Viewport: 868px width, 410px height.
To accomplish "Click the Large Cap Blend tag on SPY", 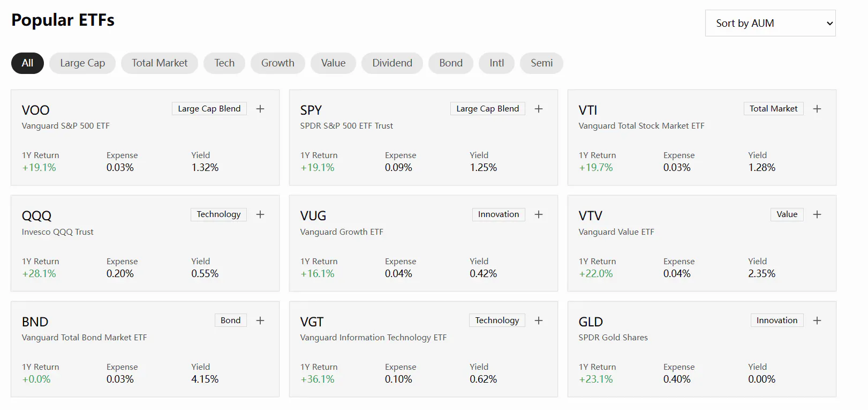I will (x=488, y=109).
